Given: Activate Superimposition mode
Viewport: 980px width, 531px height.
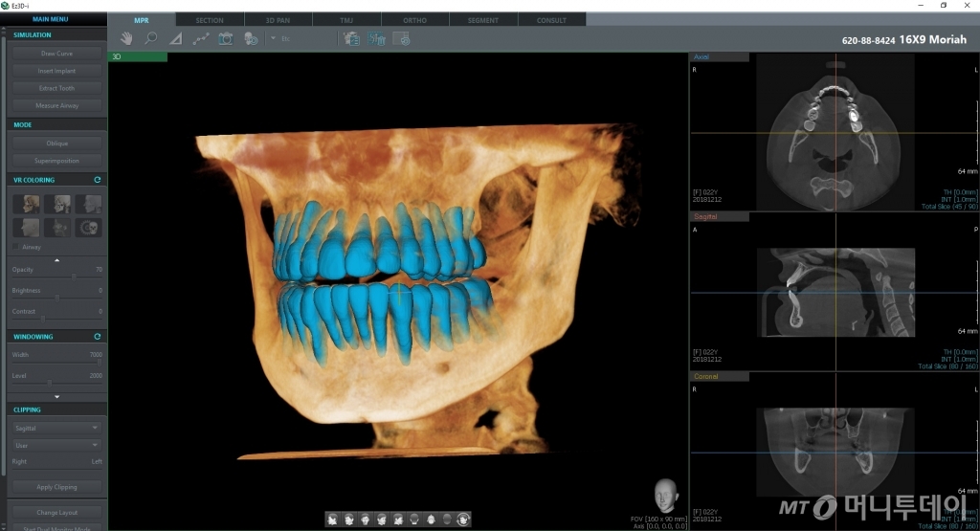Looking at the screenshot, I should (x=56, y=161).
